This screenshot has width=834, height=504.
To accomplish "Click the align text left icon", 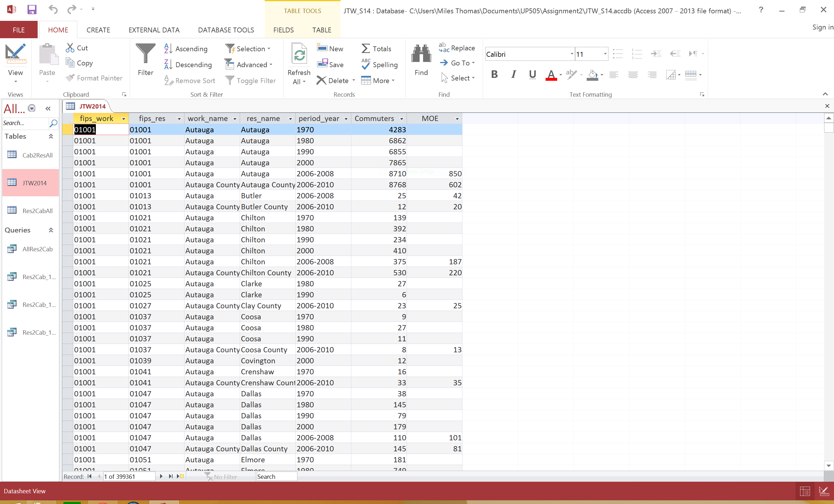I will (x=614, y=75).
